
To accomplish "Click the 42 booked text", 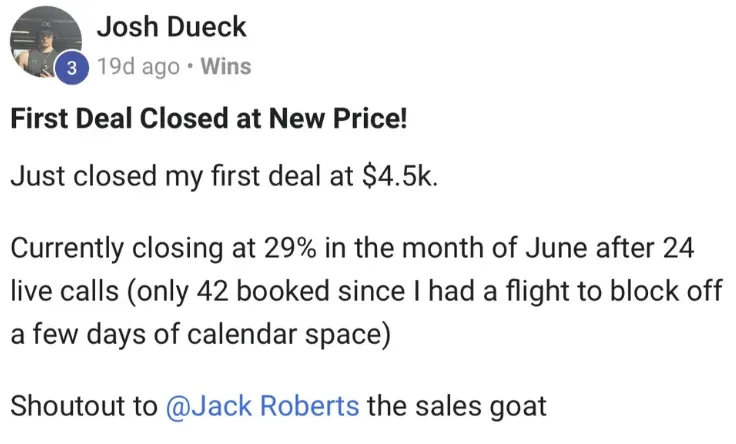I will 264,291.
